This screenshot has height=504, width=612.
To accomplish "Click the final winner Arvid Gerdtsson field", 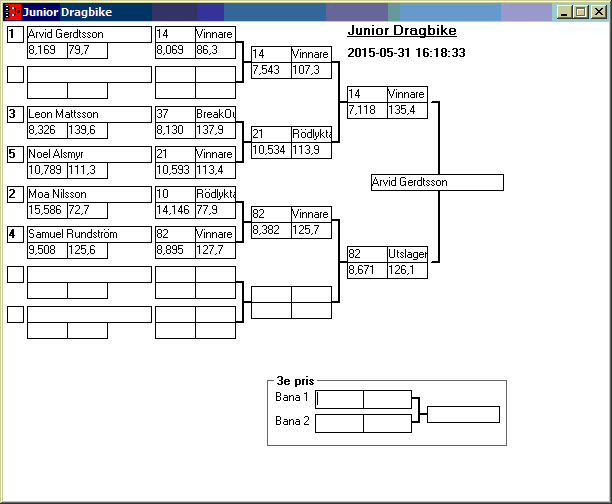I will [436, 183].
